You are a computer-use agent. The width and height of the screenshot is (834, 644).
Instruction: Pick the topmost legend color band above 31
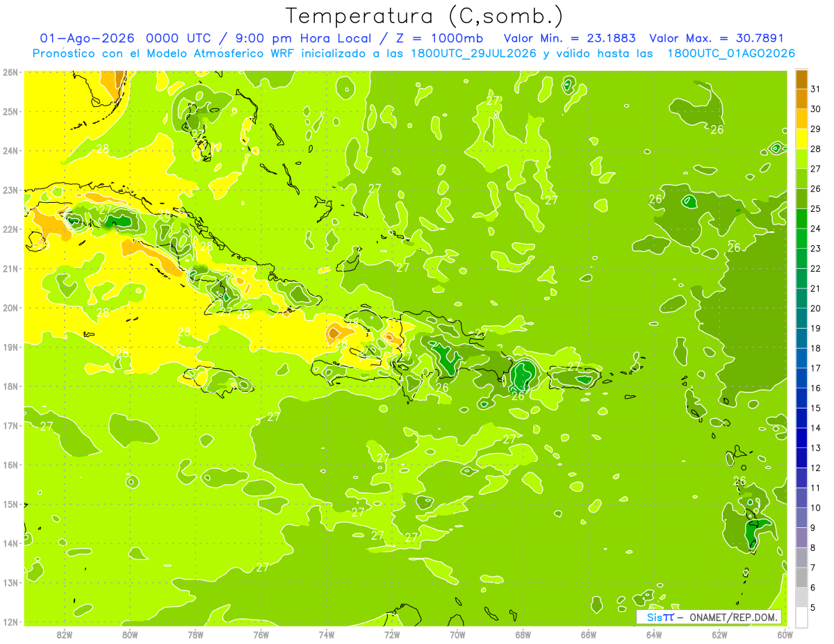tap(801, 79)
